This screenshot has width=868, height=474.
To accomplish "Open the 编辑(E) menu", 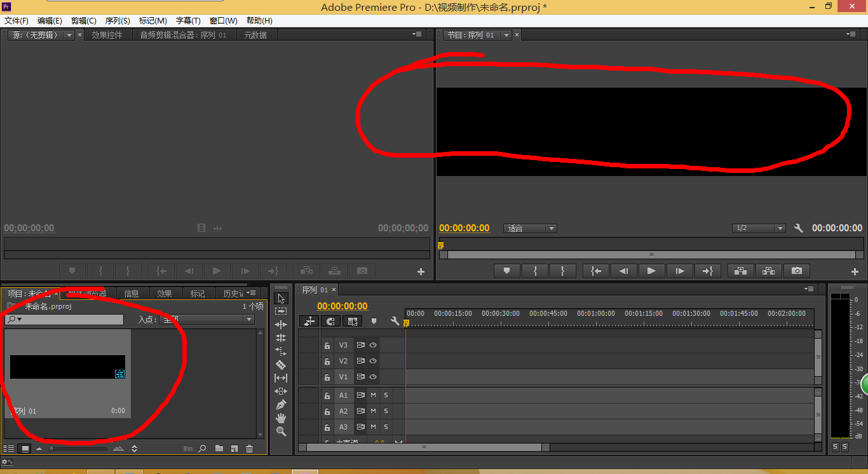I will (x=50, y=21).
